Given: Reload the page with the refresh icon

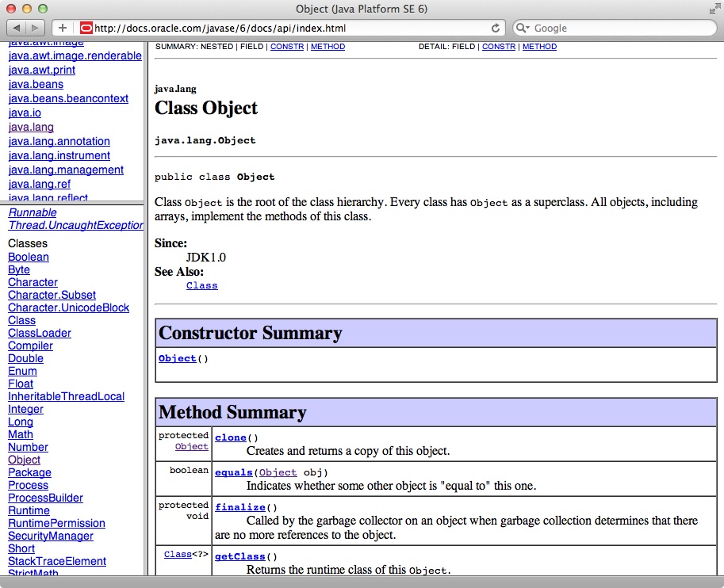Looking at the screenshot, I should [496, 28].
